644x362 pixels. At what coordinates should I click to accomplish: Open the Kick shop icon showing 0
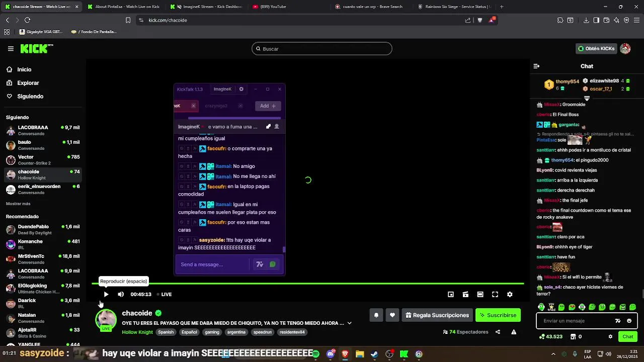(x=576, y=336)
